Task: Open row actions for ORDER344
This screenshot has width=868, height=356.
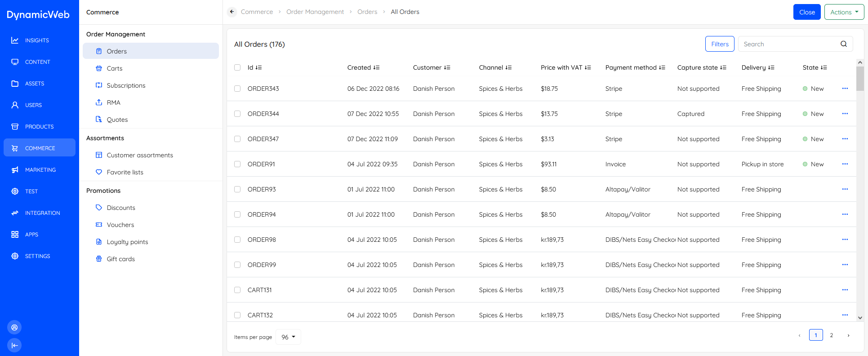Action: (845, 114)
